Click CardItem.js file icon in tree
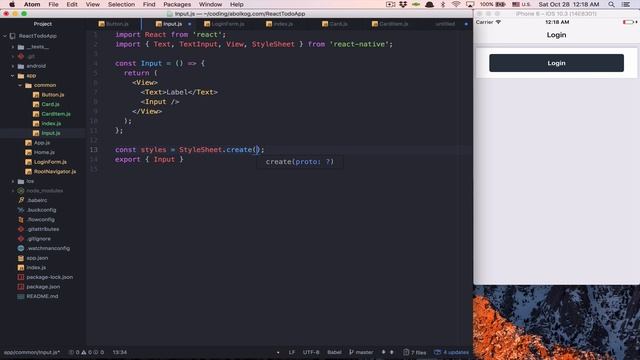This screenshot has width=640, height=360. click(36, 114)
